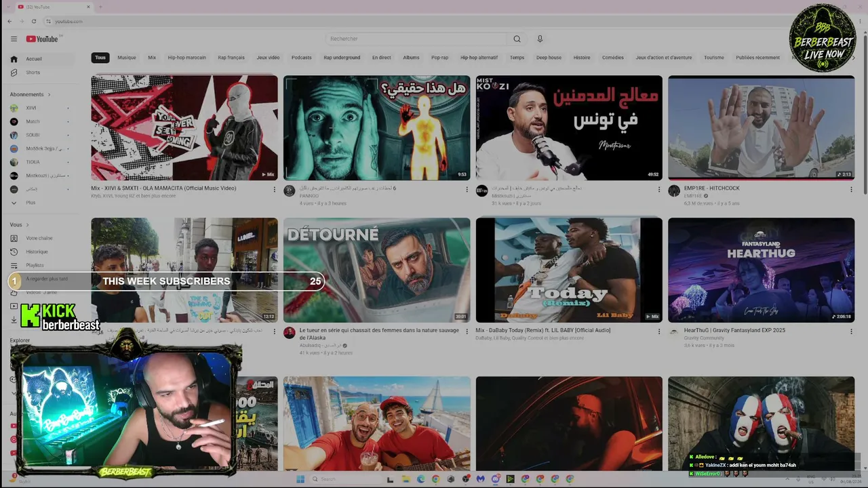
Task: Select the Podcasts filter chip
Action: 302,58
